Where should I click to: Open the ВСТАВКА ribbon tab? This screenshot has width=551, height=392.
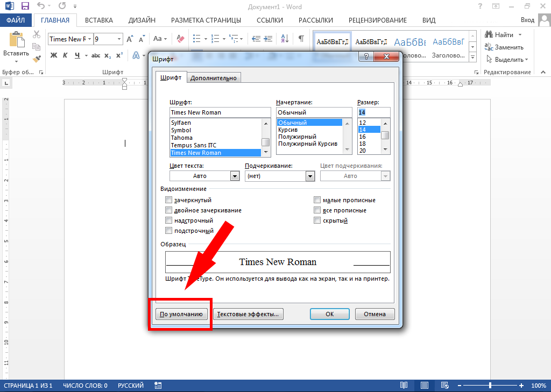click(99, 20)
